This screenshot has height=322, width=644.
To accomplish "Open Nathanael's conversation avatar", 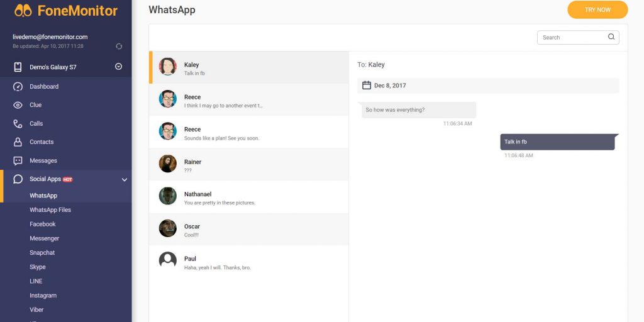I will point(167,196).
